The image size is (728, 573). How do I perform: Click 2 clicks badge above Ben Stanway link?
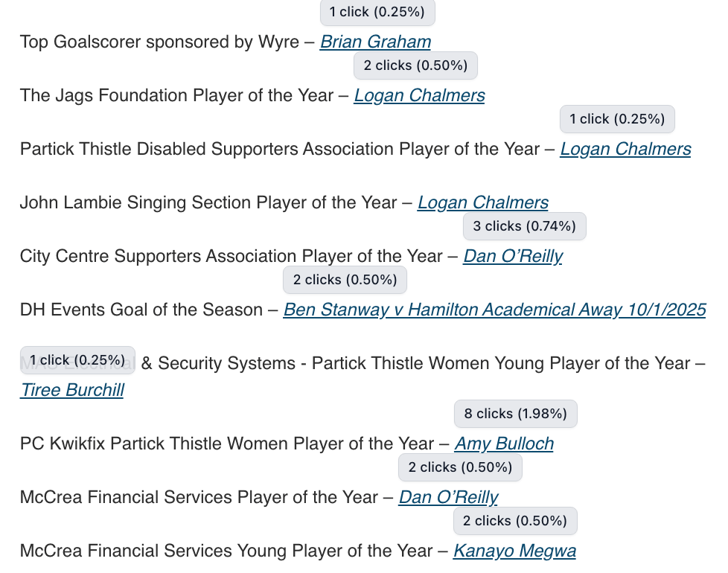click(x=345, y=280)
